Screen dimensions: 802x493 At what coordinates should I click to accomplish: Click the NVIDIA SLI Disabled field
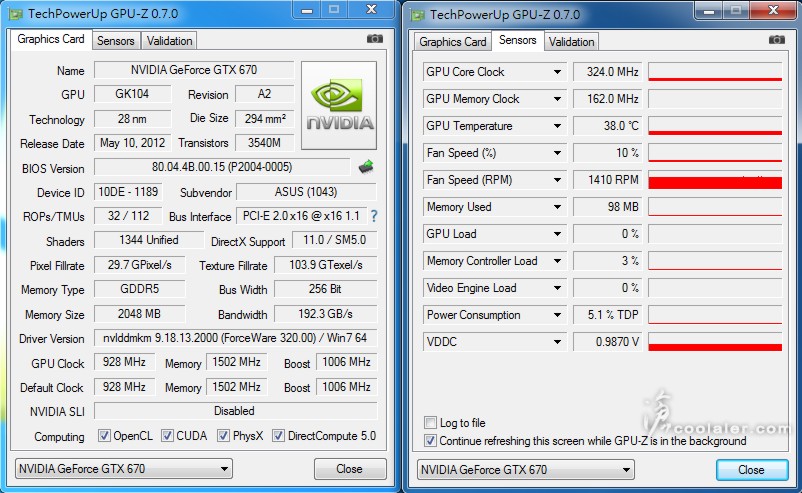coord(235,411)
